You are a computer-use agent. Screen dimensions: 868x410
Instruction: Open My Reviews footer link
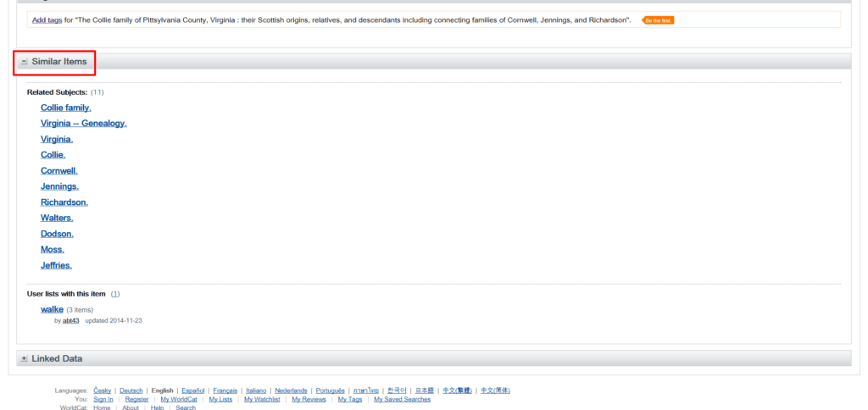[x=309, y=400]
